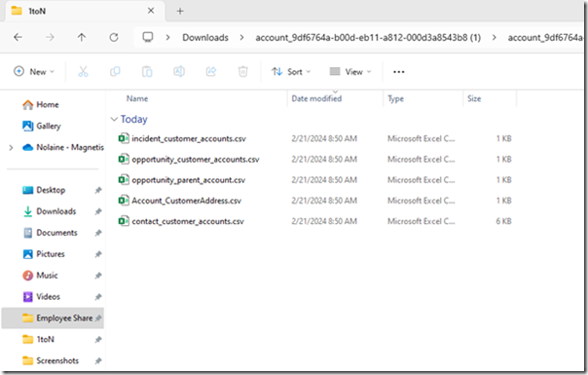Open the View dropdown
This screenshot has height=375, width=588.
[x=350, y=71]
